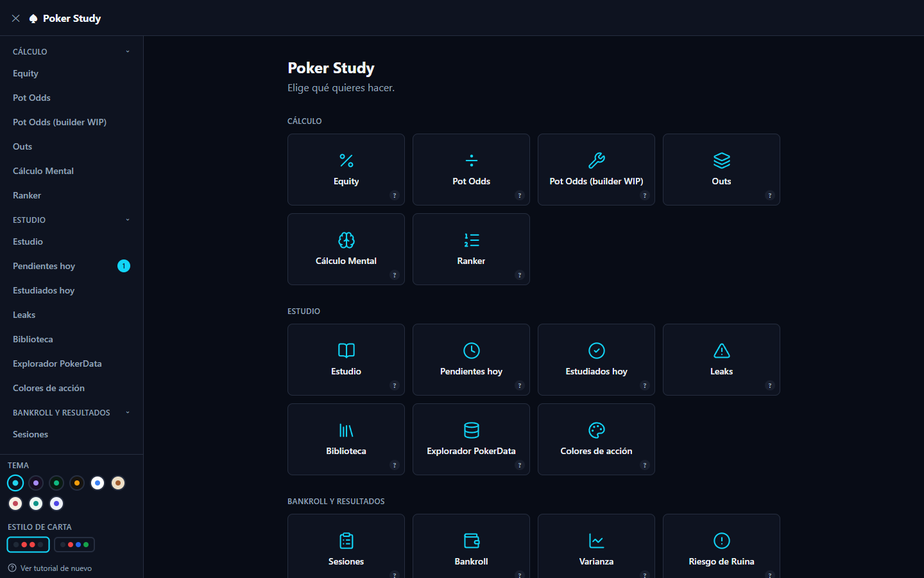The width and height of the screenshot is (924, 578).
Task: Pick the red cream theme swatch
Action: 15,504
